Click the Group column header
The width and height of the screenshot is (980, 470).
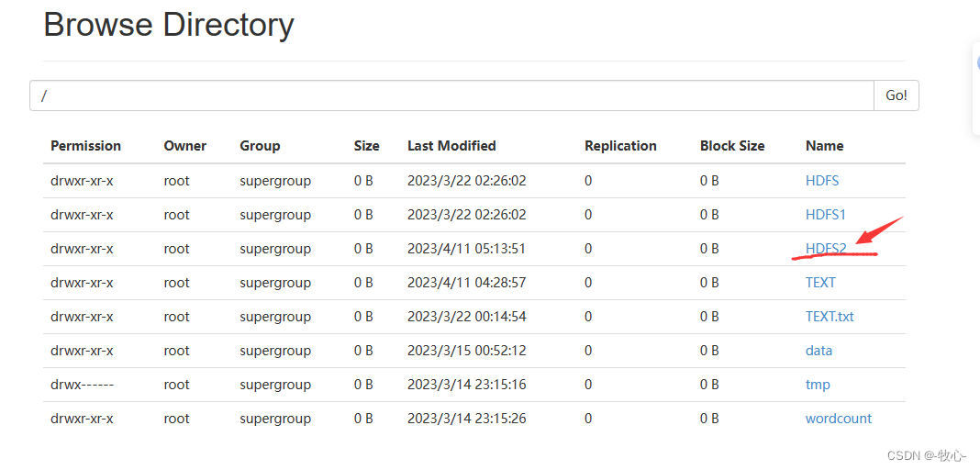pyautogui.click(x=260, y=146)
